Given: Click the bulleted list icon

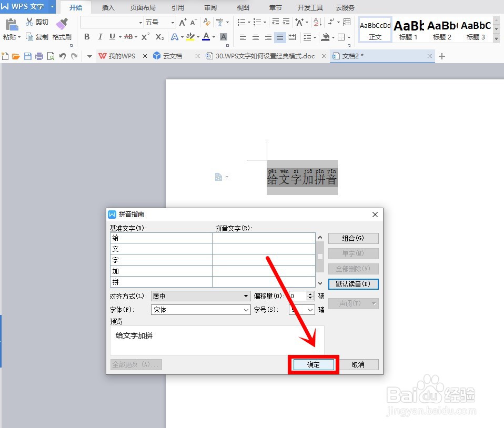Looking at the screenshot, I should pyautogui.click(x=241, y=22).
